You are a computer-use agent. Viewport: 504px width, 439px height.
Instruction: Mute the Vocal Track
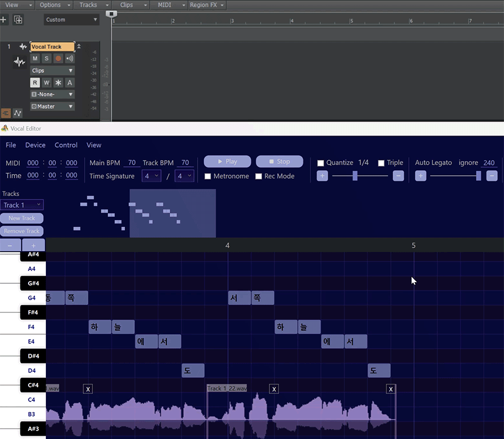point(35,59)
